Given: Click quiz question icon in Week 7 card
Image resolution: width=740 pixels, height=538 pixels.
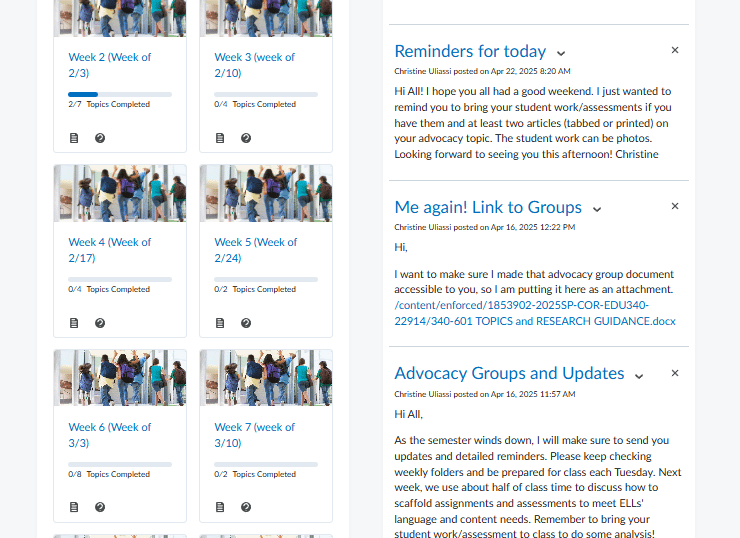Looking at the screenshot, I should pyautogui.click(x=246, y=507).
